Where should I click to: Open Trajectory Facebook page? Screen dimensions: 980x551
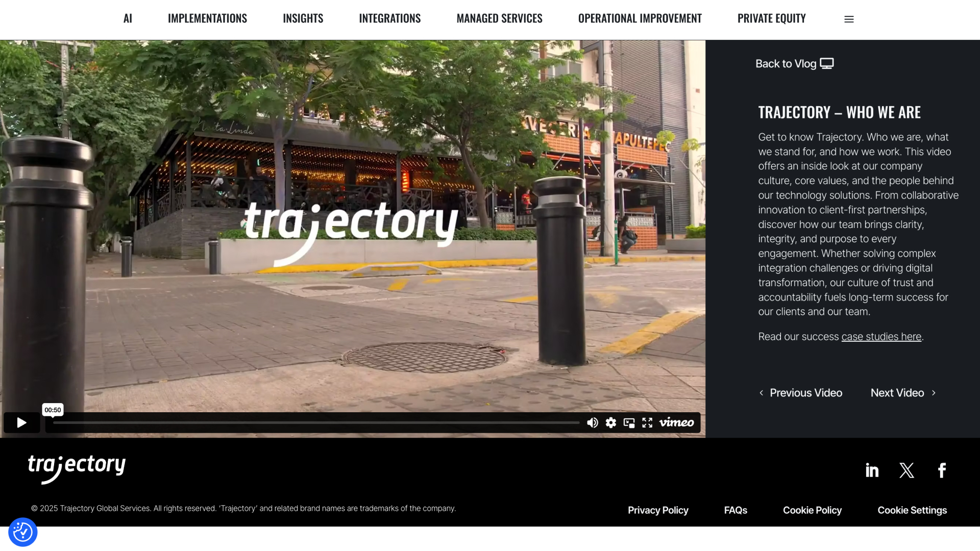tap(942, 470)
